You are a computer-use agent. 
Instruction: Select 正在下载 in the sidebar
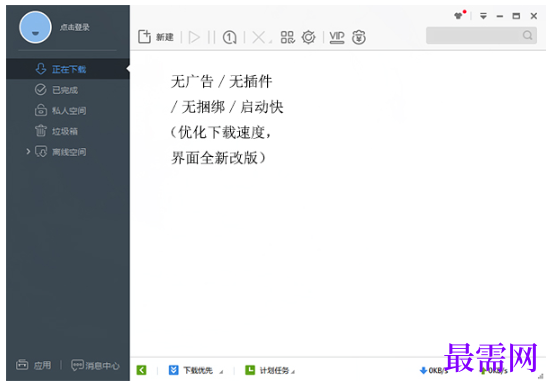[68, 69]
